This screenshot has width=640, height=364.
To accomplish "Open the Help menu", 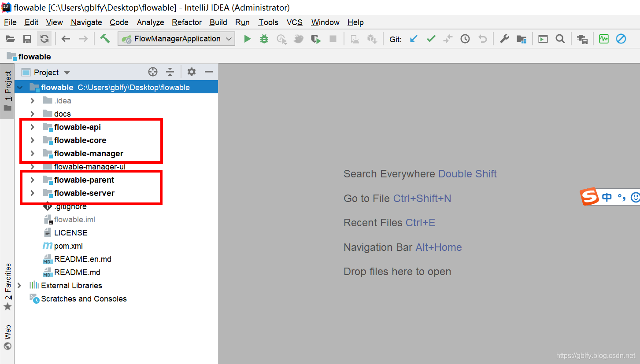I will coord(355,22).
